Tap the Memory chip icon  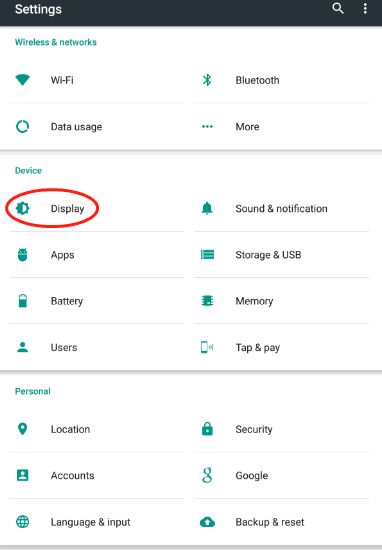[x=207, y=301]
